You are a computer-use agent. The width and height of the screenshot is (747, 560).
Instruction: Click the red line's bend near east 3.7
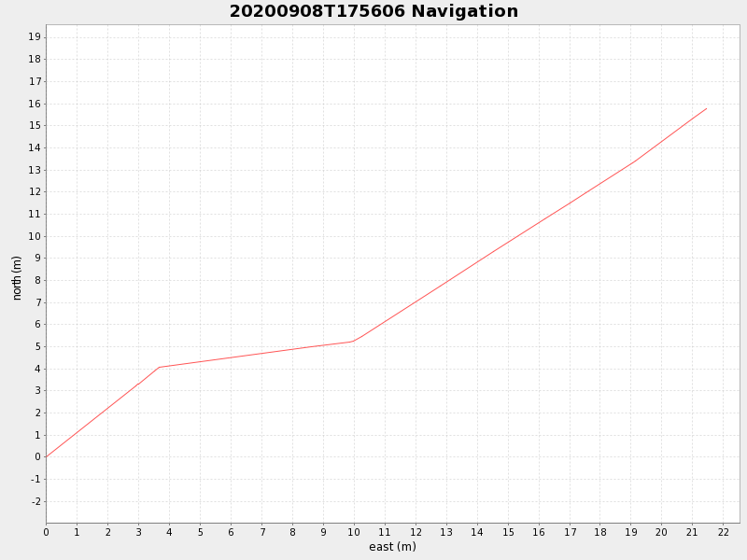[x=160, y=367]
